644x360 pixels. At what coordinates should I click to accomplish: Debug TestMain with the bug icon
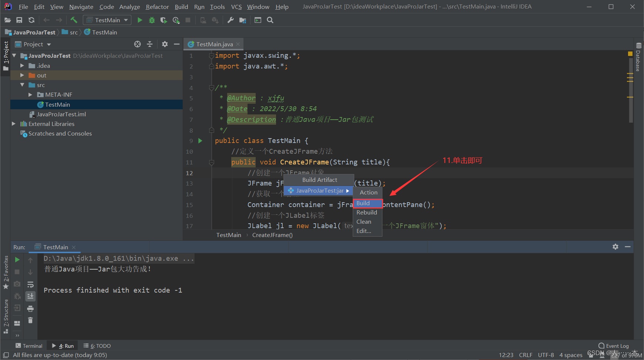pyautogui.click(x=152, y=20)
